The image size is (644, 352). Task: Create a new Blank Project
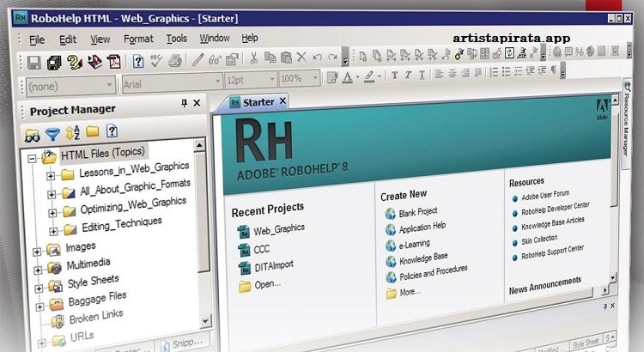click(418, 212)
